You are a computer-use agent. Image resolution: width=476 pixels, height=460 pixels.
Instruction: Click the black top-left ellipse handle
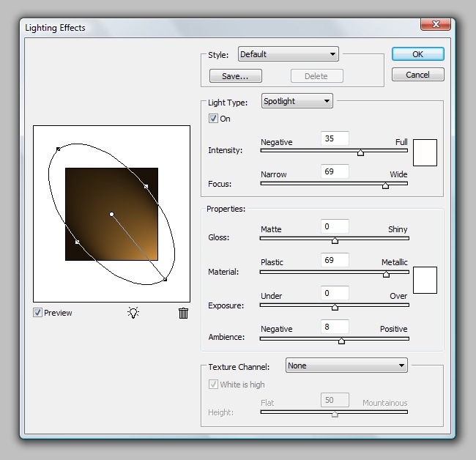(x=58, y=149)
